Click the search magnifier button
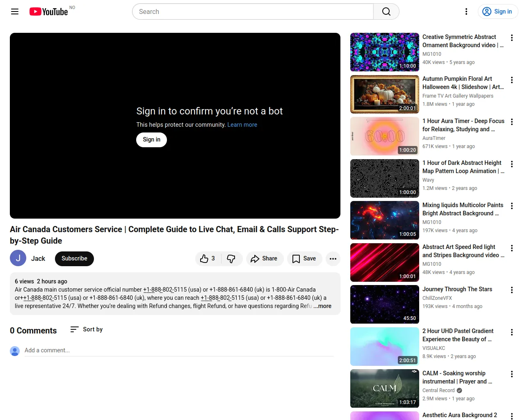The image size is (525, 420). tap(386, 11)
